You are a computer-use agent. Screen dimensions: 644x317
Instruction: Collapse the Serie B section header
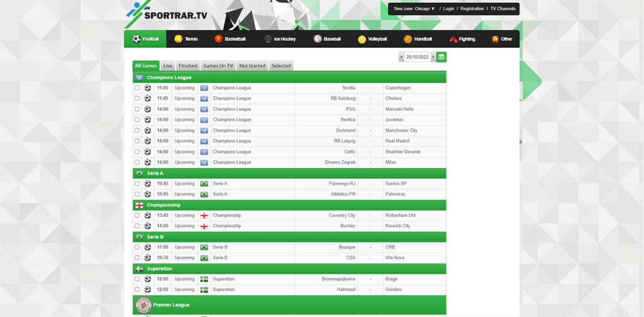(x=289, y=237)
